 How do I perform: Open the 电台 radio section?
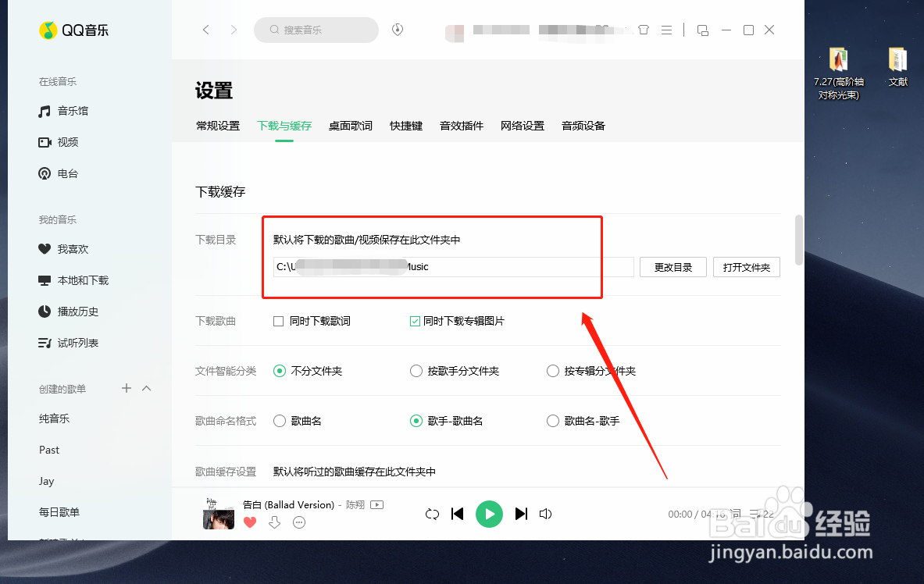click(59, 173)
